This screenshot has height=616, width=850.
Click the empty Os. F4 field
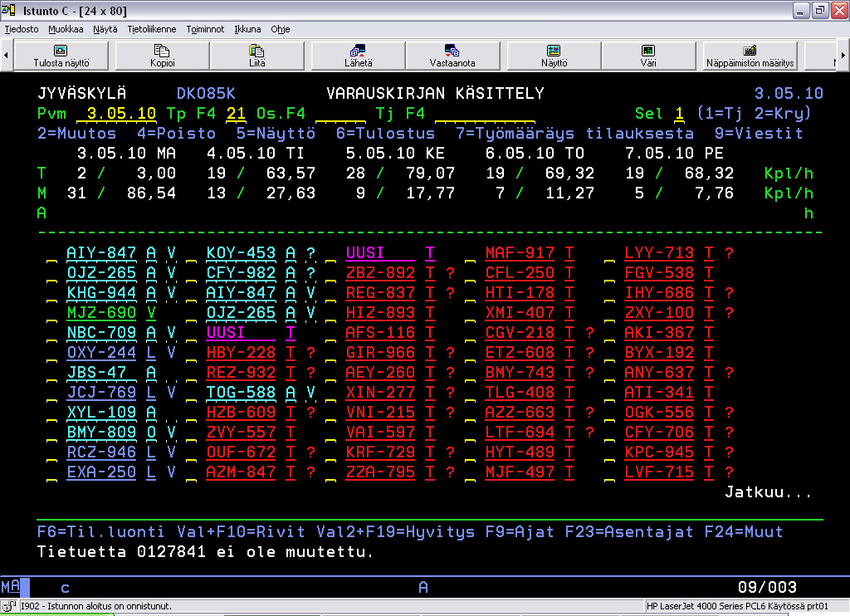click(340, 114)
